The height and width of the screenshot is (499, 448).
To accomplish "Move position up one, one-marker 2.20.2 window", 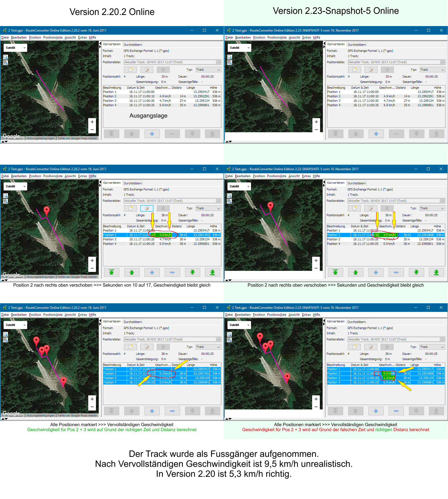I will click(x=132, y=273).
